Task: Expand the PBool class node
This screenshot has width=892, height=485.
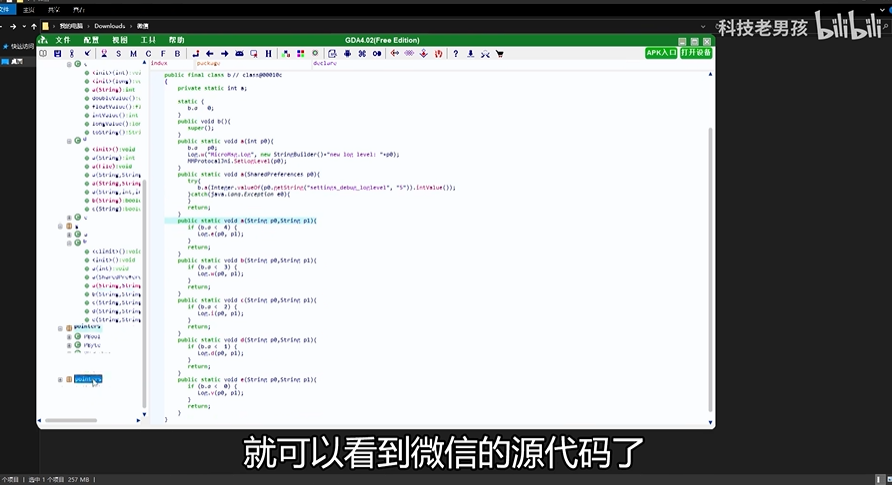Action: point(69,336)
